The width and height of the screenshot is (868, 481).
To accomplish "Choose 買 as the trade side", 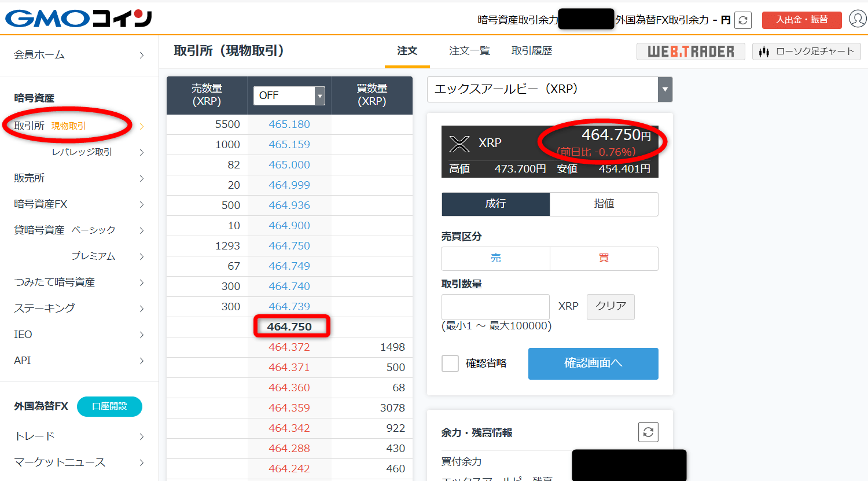I will click(x=604, y=258).
